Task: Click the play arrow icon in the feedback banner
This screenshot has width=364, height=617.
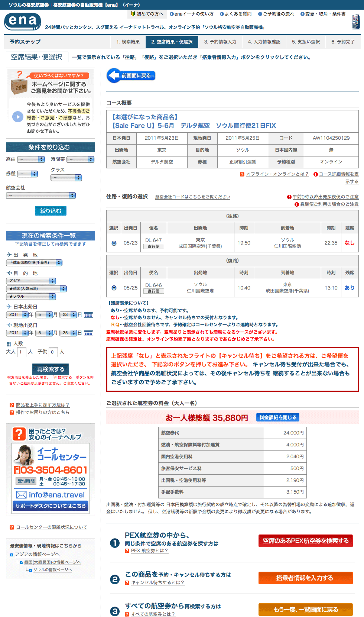Action: (17, 117)
